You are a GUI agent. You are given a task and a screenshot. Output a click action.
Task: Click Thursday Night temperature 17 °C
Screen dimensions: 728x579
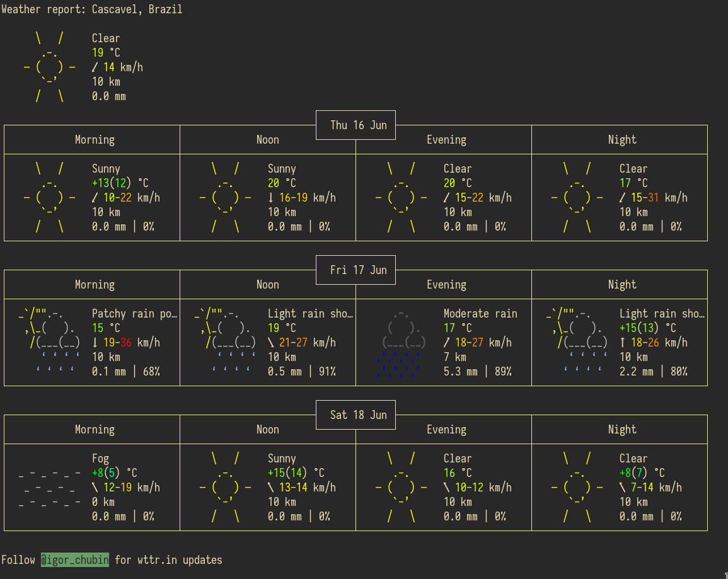tap(633, 183)
